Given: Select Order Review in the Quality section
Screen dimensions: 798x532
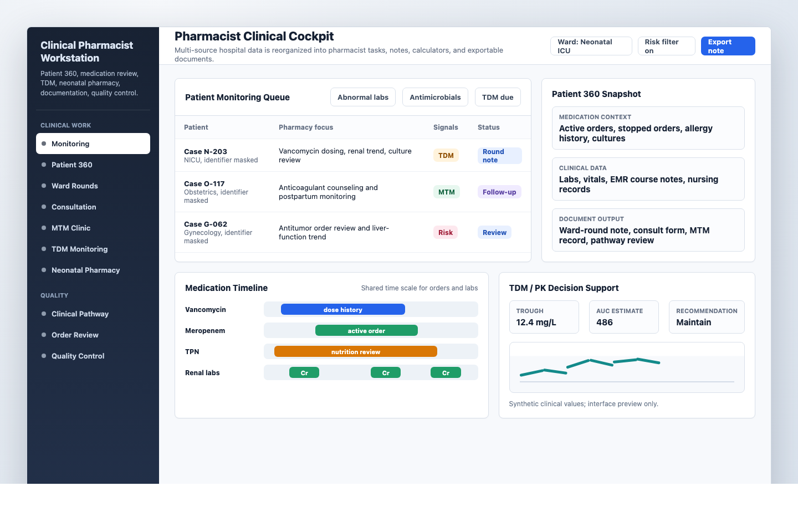Looking at the screenshot, I should point(75,335).
